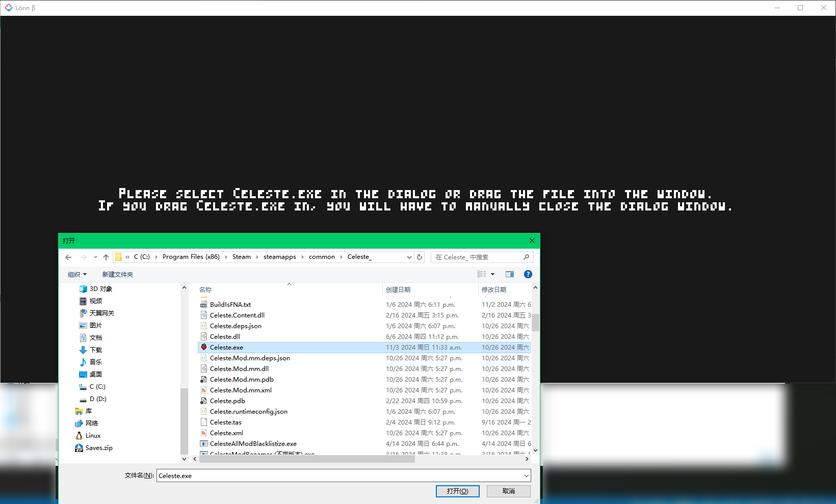This screenshot has width=836, height=504.
Task: Click the search magnifier icon
Action: (x=526, y=257)
